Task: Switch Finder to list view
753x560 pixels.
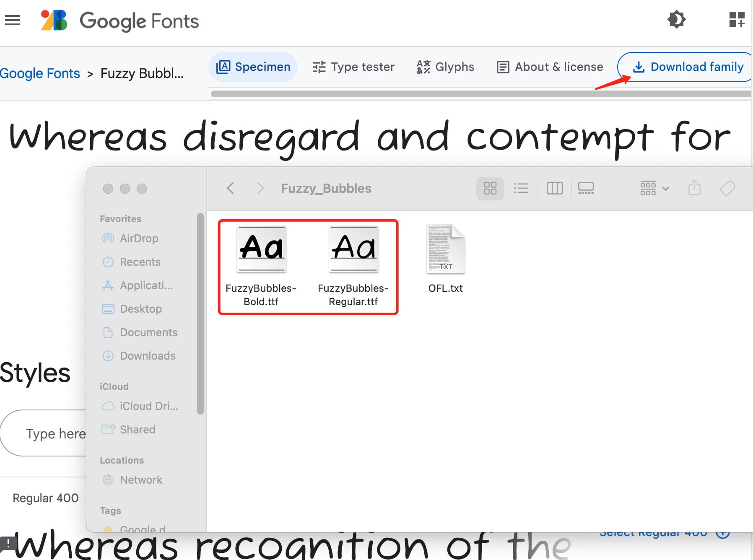Action: click(521, 188)
